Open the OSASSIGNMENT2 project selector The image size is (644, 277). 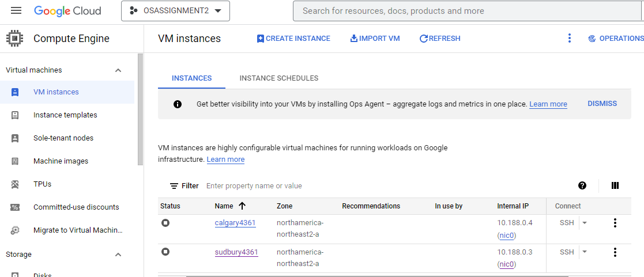(x=175, y=11)
